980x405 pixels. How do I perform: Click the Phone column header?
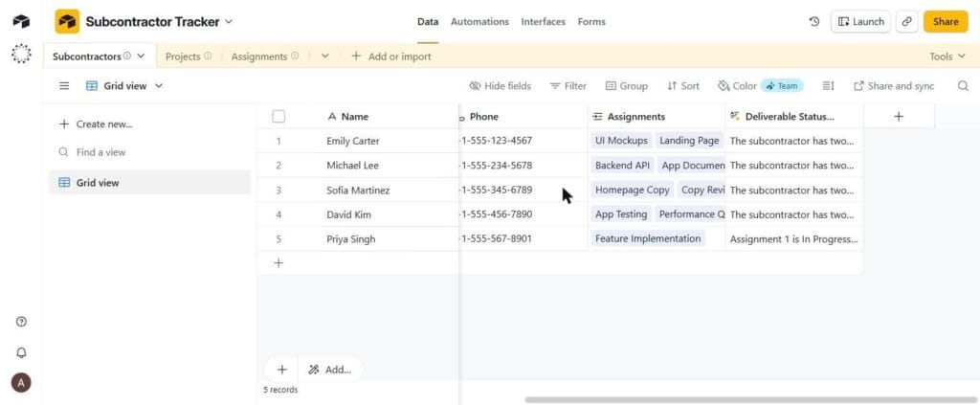pos(523,116)
